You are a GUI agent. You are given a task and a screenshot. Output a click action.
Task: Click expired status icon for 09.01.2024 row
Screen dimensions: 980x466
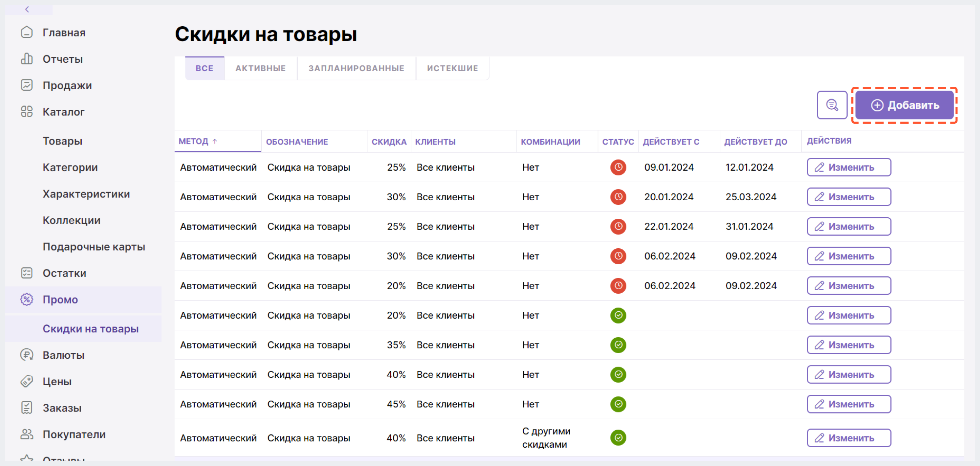pyautogui.click(x=618, y=167)
